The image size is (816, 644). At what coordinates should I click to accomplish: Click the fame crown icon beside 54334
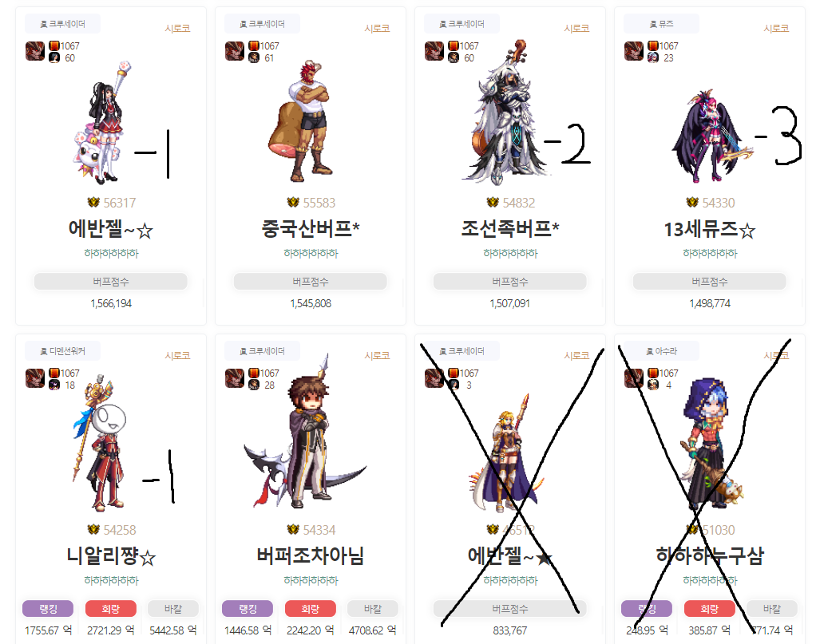click(x=293, y=529)
